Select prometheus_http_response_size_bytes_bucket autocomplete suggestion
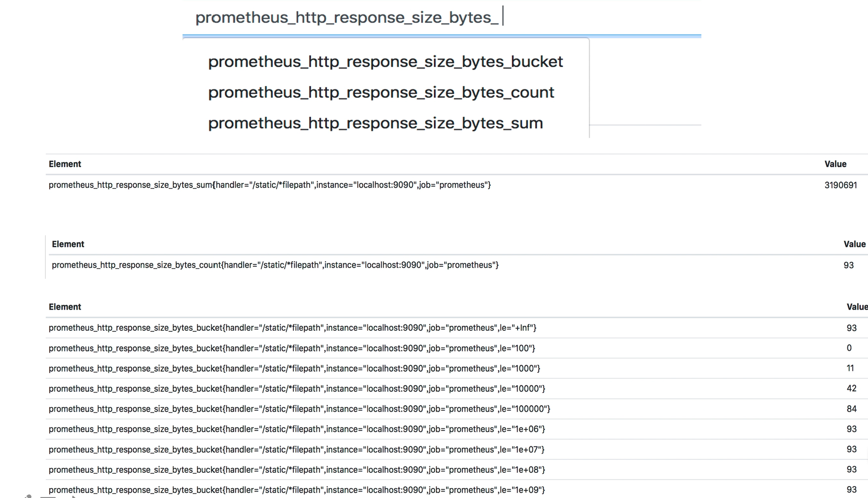Screen dimensions: 868x498 tap(385, 62)
